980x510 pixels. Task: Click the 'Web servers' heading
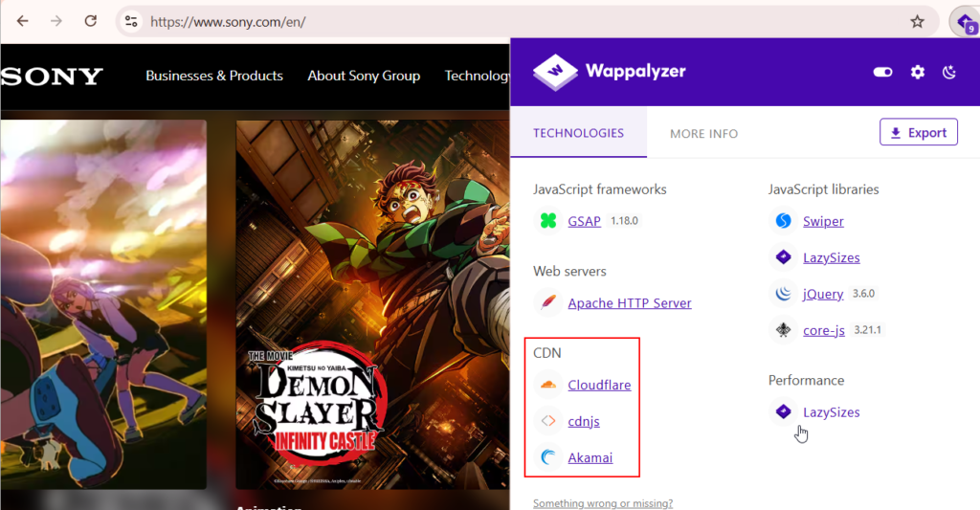tap(569, 271)
